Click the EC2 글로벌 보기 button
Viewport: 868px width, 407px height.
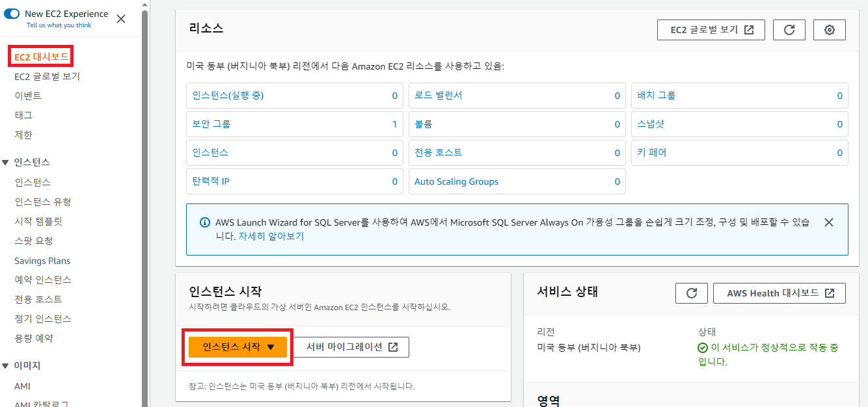pyautogui.click(x=711, y=30)
